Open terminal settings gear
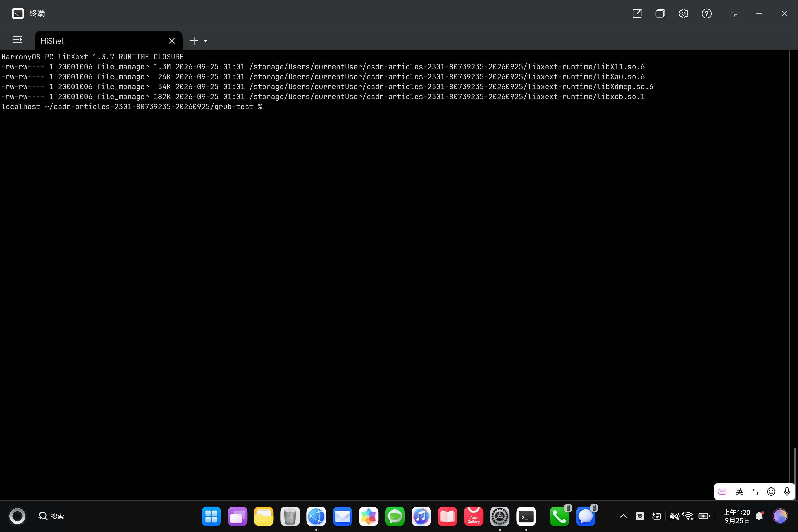Screen dimensions: 798x532 point(683,14)
